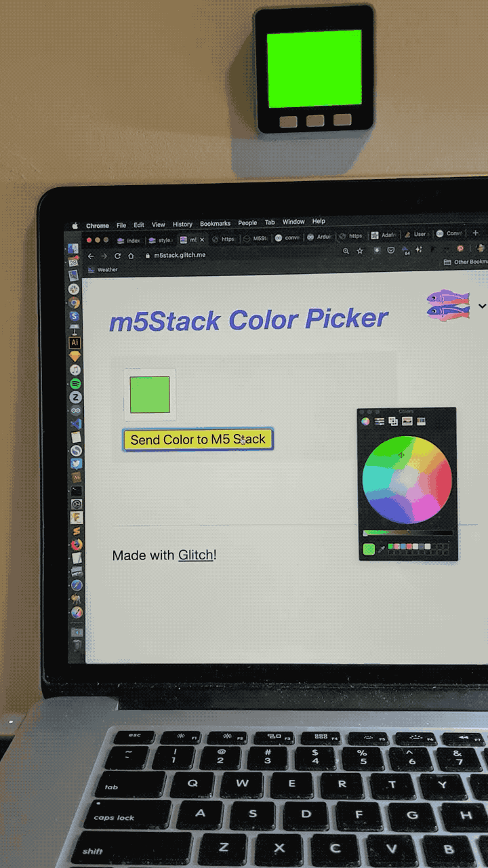The image size is (488, 868).
Task: Open Finder from the Dock
Action: click(x=75, y=249)
